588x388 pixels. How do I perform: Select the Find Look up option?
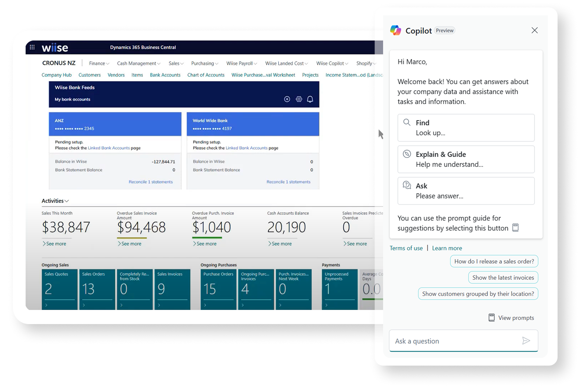pyautogui.click(x=466, y=128)
